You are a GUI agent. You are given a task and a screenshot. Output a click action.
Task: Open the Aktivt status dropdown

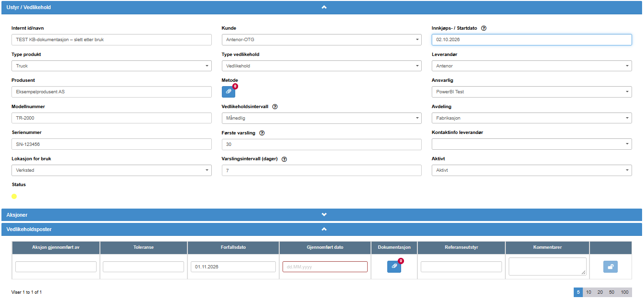point(532,170)
